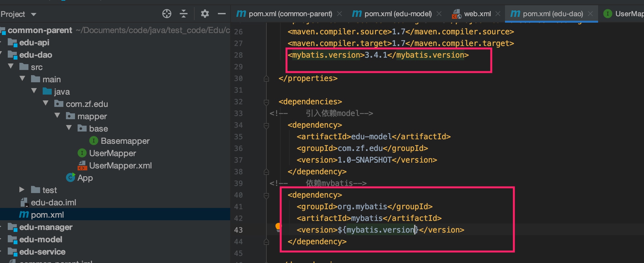Click the collapse all icon in Project panel
Image resolution: width=644 pixels, height=263 pixels.
(184, 14)
